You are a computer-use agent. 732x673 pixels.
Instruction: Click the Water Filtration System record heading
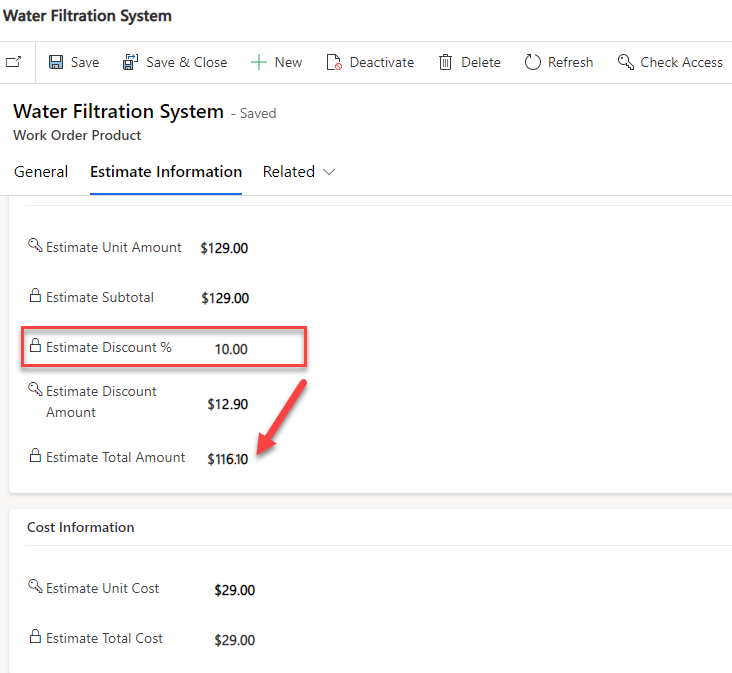coord(119,111)
